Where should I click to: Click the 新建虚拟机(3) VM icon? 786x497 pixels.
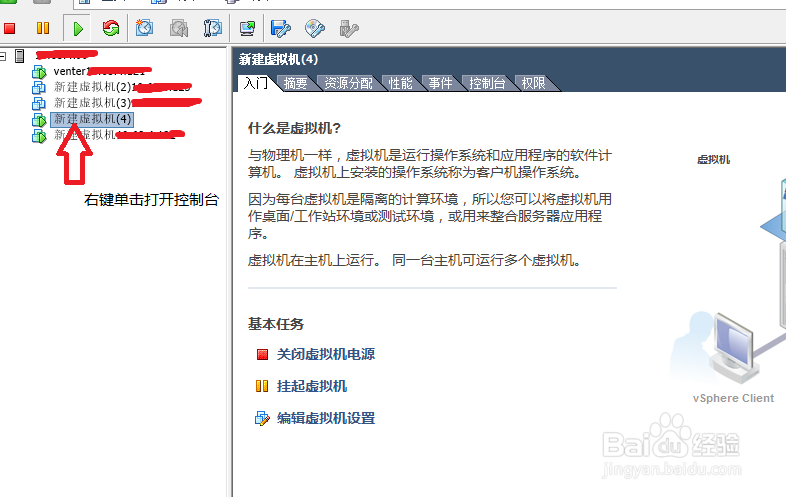[x=39, y=104]
